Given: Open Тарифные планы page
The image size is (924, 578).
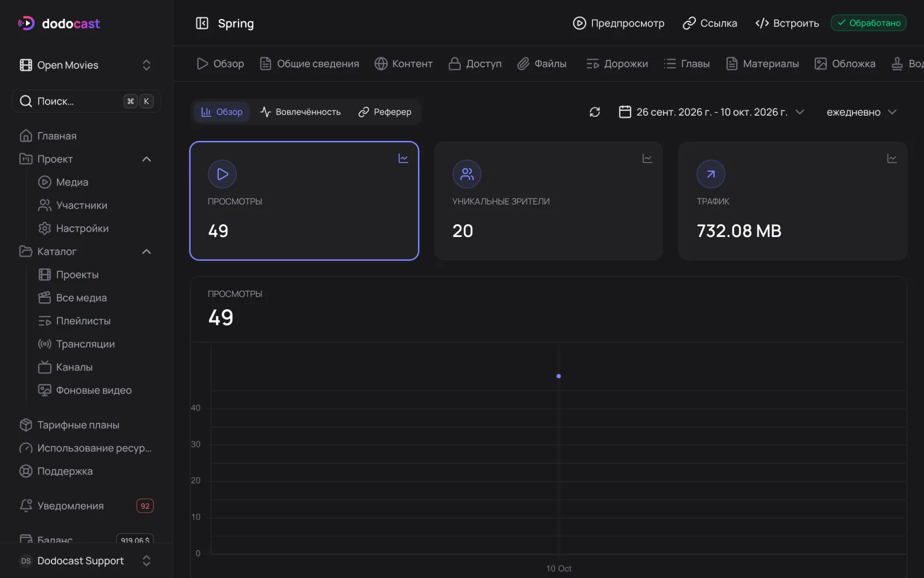Looking at the screenshot, I should pos(69,425).
